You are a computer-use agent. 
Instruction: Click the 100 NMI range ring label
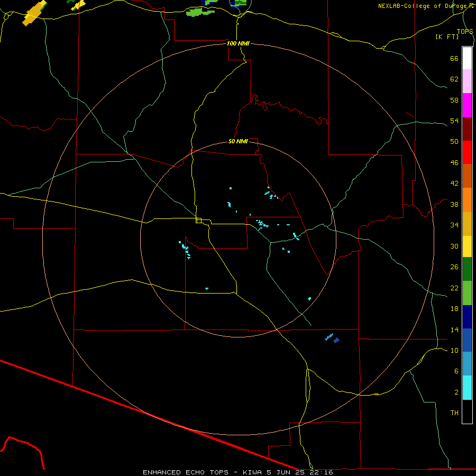(238, 43)
